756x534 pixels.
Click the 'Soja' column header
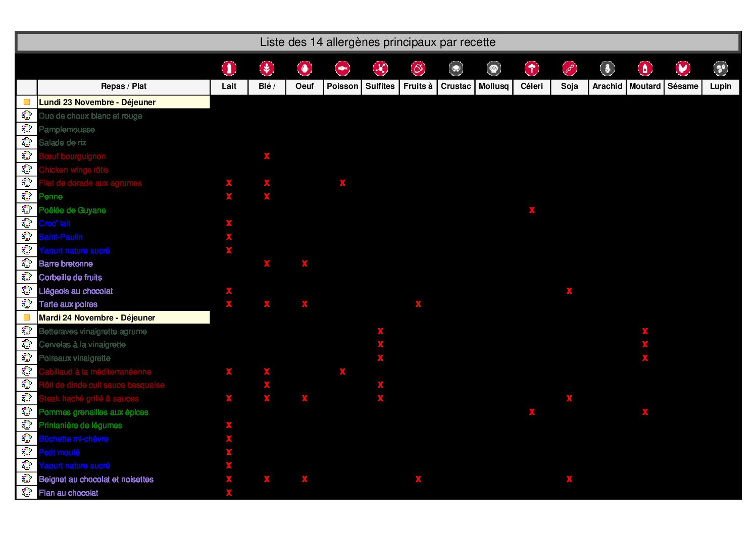(569, 86)
